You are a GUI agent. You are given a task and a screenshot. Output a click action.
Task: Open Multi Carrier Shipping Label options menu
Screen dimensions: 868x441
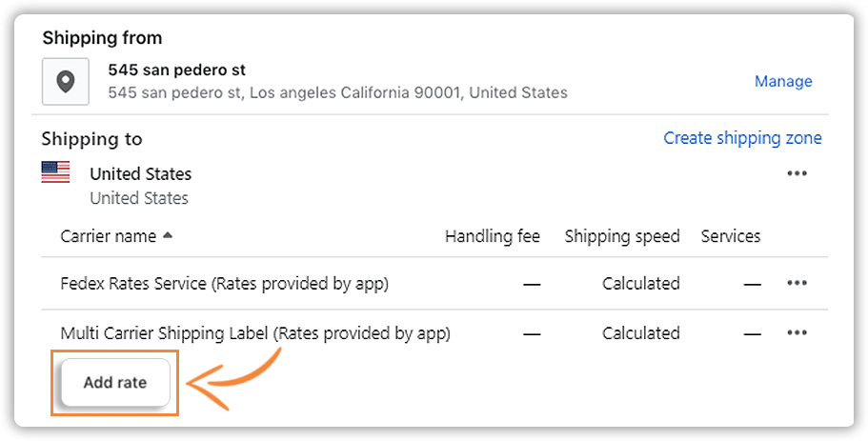point(797,332)
